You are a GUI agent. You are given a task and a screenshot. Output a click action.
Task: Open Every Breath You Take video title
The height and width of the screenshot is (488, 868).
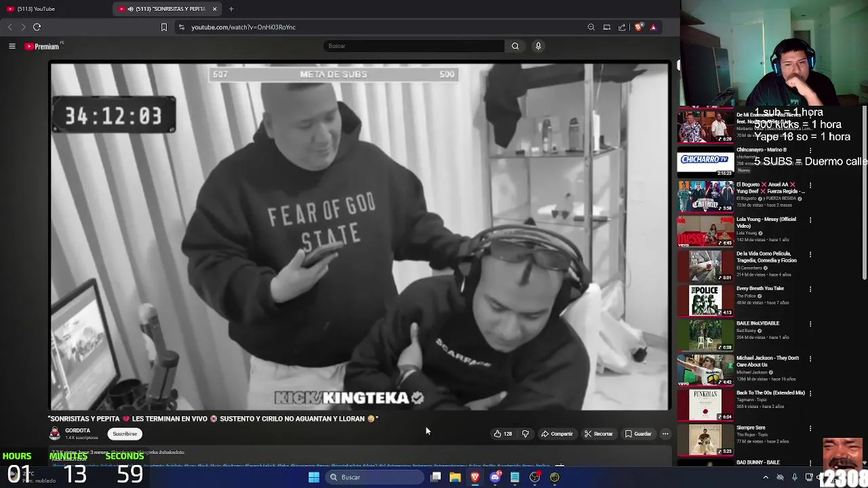click(760, 288)
